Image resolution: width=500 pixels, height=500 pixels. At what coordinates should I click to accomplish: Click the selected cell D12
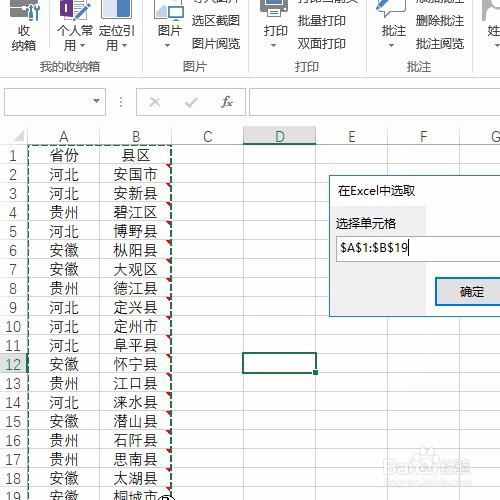(x=279, y=363)
